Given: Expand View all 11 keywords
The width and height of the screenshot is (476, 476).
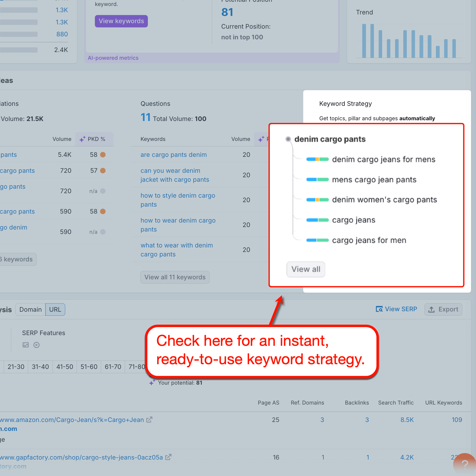Looking at the screenshot, I should [x=175, y=277].
